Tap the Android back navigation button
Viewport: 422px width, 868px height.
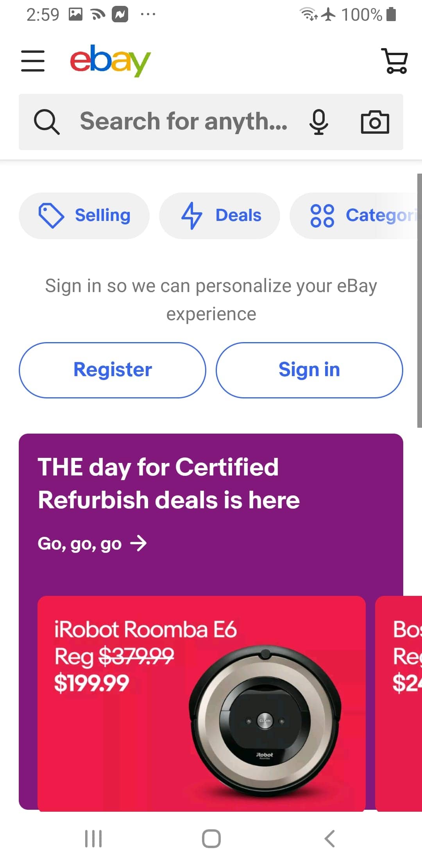329,838
